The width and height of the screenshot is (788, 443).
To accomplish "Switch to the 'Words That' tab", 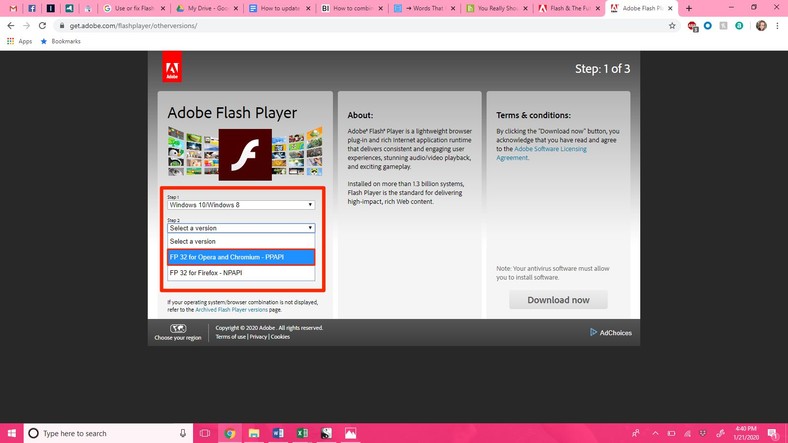I will click(425, 8).
